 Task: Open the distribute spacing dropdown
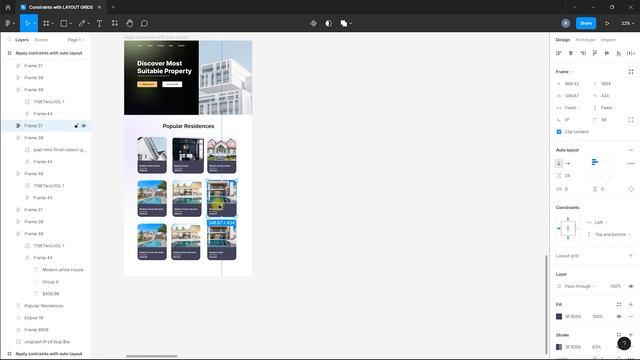click(x=631, y=53)
